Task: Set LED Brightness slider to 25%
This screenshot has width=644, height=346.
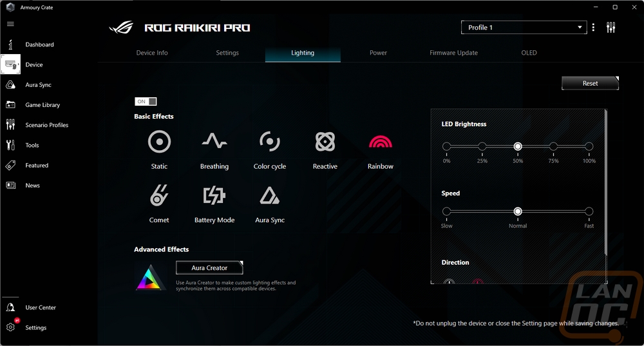Action: coord(482,147)
